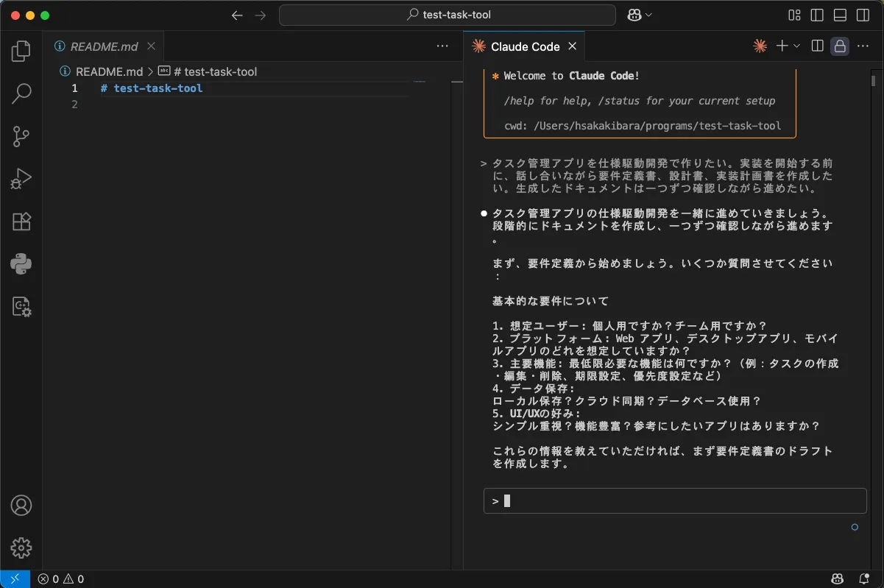Expand the chevron beside the plus button
The height and width of the screenshot is (588, 884).
(x=796, y=46)
